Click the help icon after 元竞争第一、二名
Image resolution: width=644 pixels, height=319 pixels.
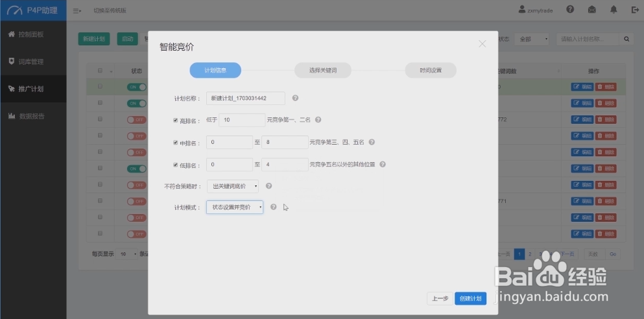pos(318,121)
